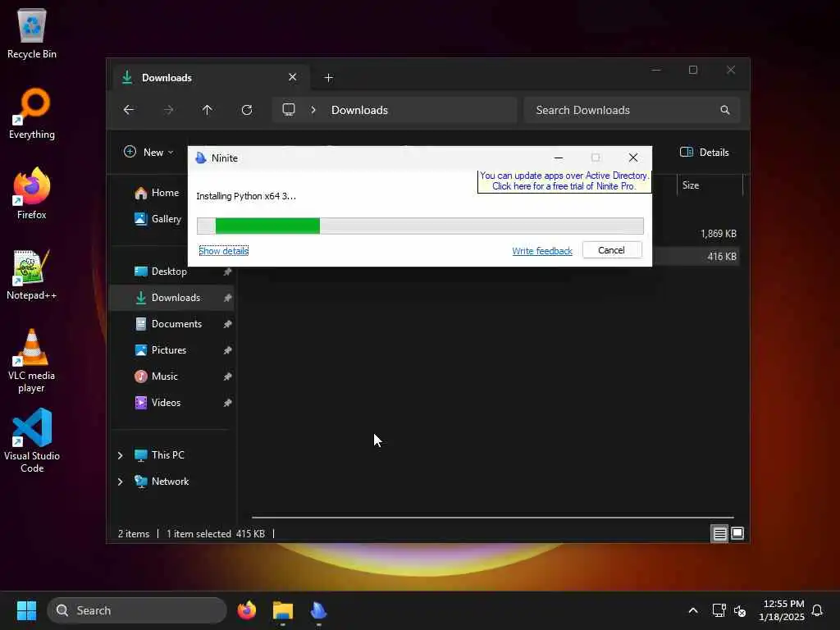840x630 pixels.
Task: Click the magnifier icon in Search Downloads
Action: coord(725,110)
